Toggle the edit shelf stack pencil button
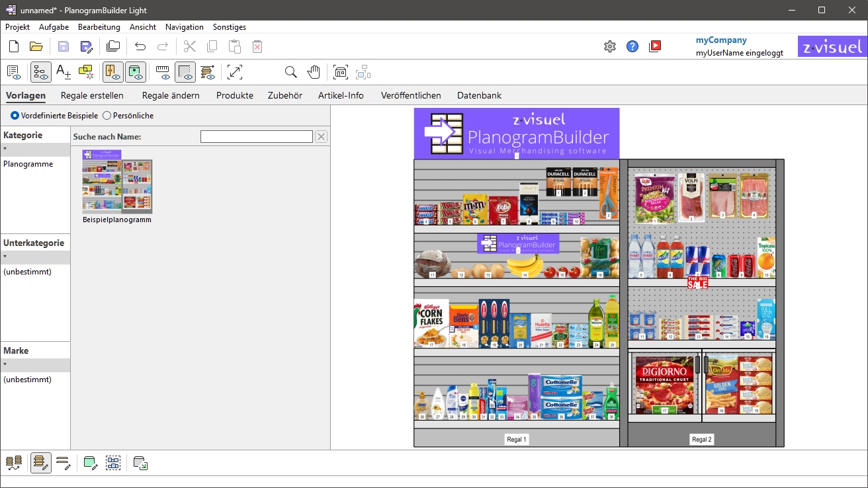Viewport: 868px width, 488px height. [x=40, y=463]
